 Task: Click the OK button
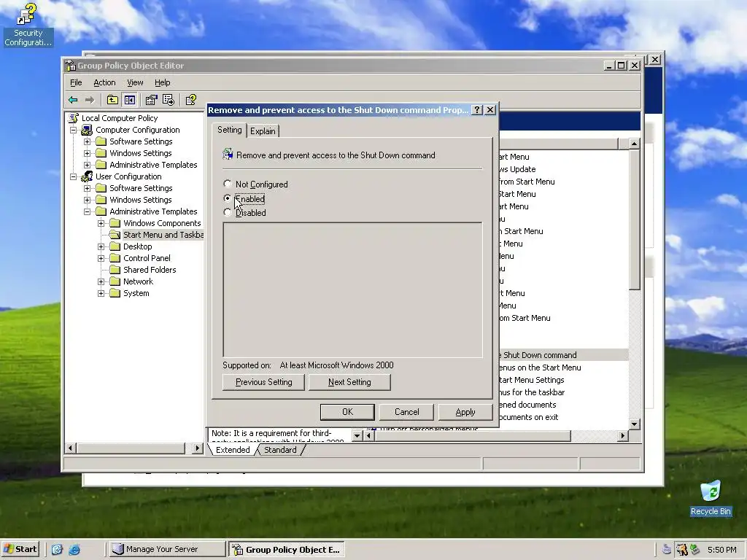[347, 412]
